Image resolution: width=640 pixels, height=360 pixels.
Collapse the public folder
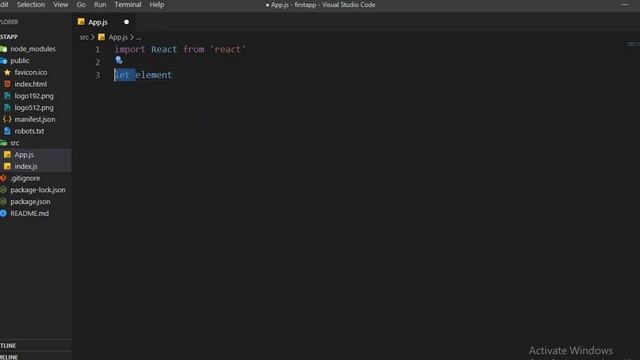(x=20, y=61)
